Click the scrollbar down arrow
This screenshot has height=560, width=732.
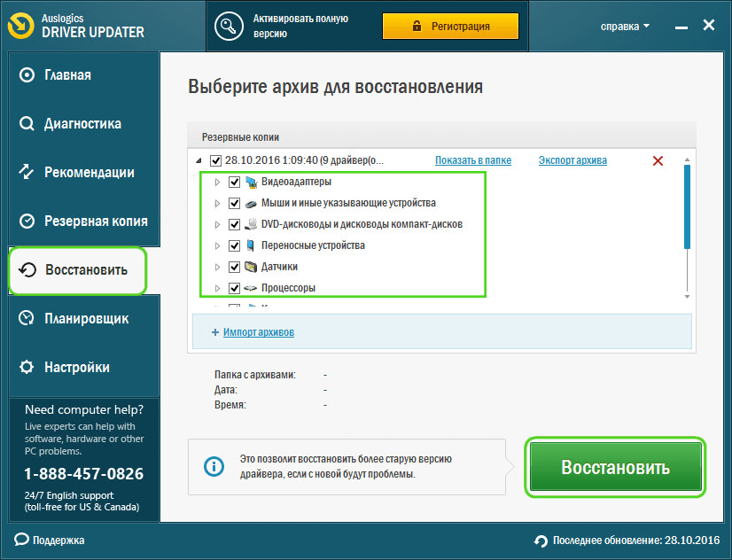687,296
